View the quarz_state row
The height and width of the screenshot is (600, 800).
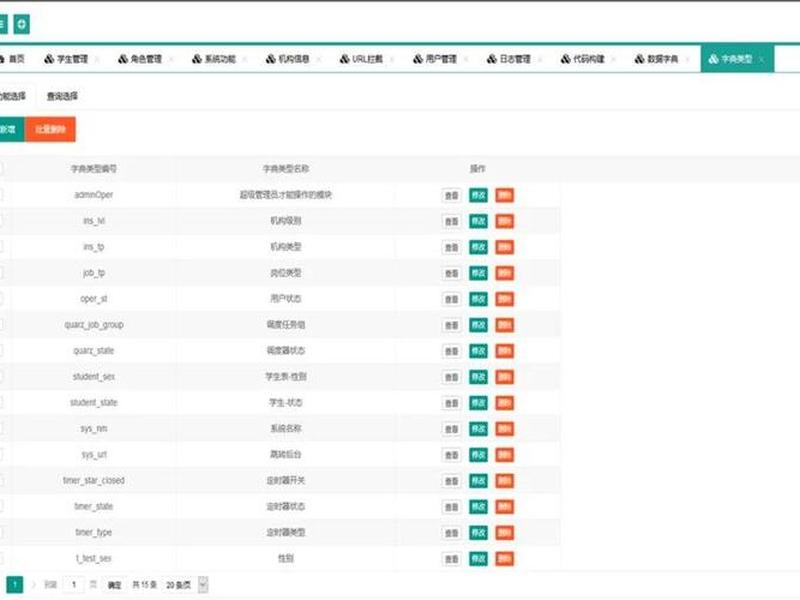pyautogui.click(x=452, y=352)
